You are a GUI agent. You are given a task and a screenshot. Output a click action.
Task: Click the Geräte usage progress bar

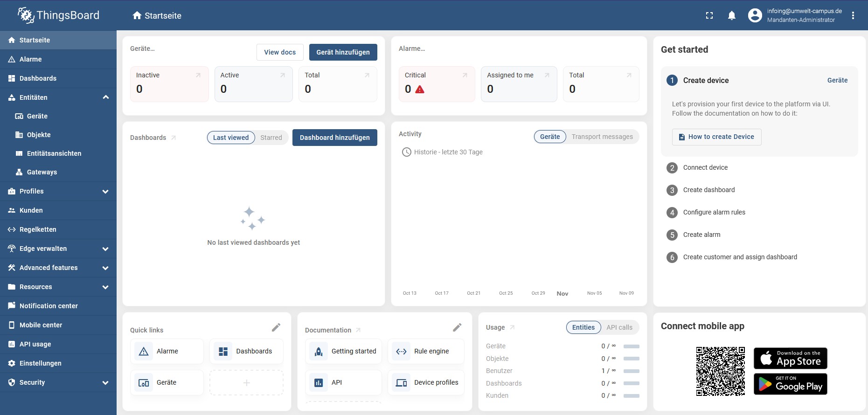click(631, 346)
